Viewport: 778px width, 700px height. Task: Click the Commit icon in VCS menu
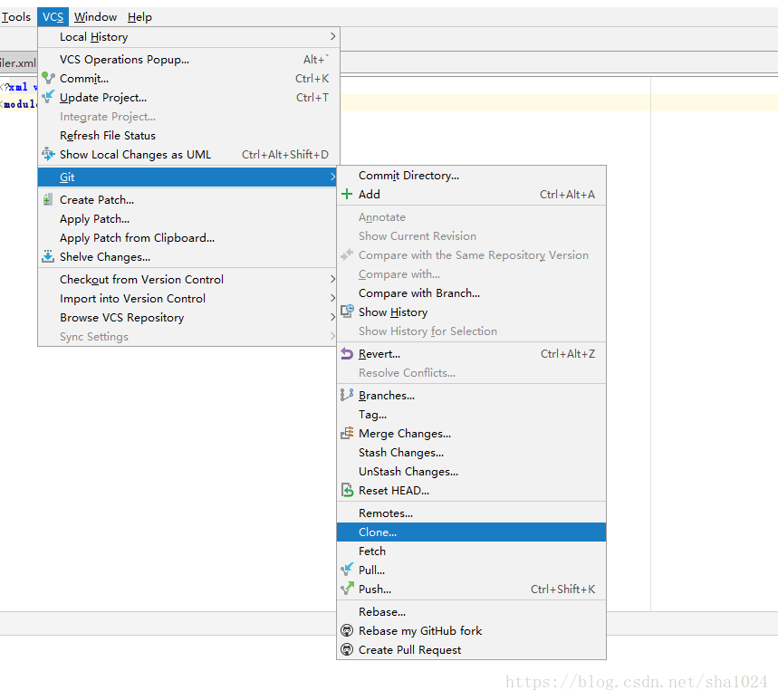[48, 79]
